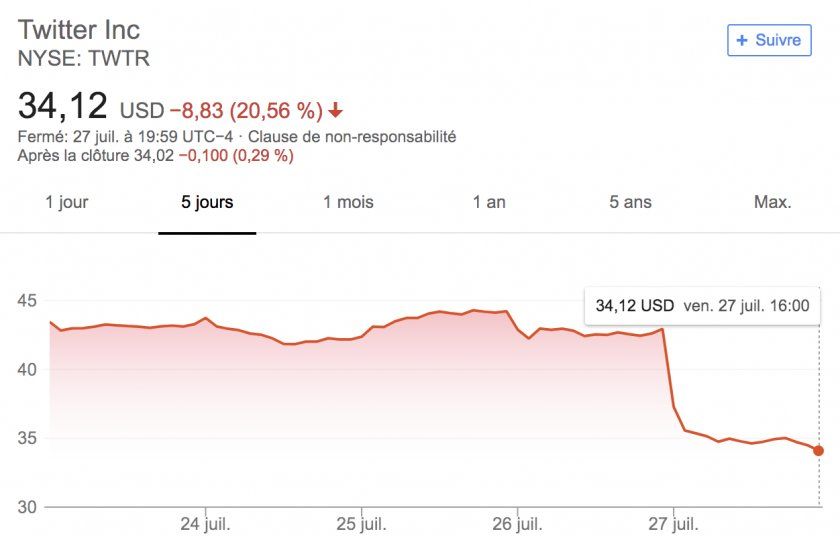Switch to the 1 mois range
This screenshot has width=840, height=542.
(x=348, y=202)
